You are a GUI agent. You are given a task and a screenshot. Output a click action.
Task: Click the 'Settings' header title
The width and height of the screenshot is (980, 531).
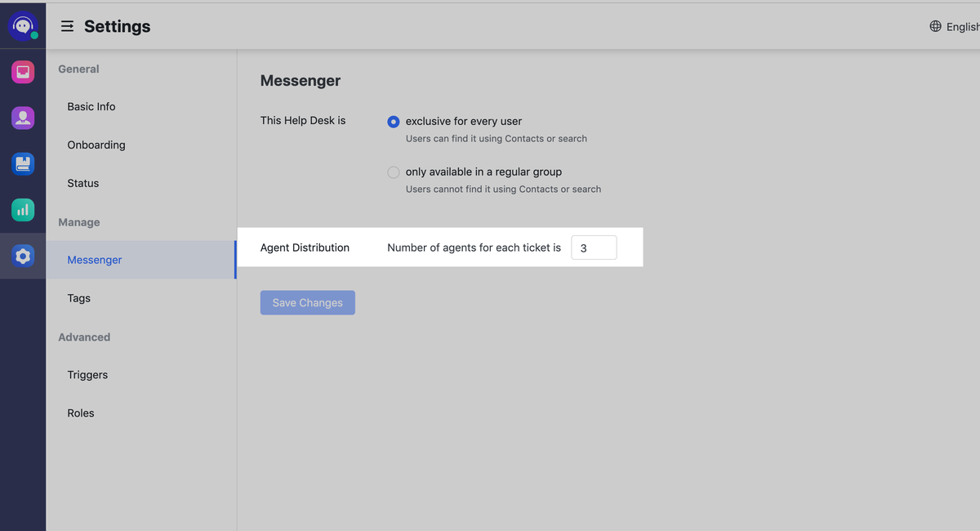(118, 26)
